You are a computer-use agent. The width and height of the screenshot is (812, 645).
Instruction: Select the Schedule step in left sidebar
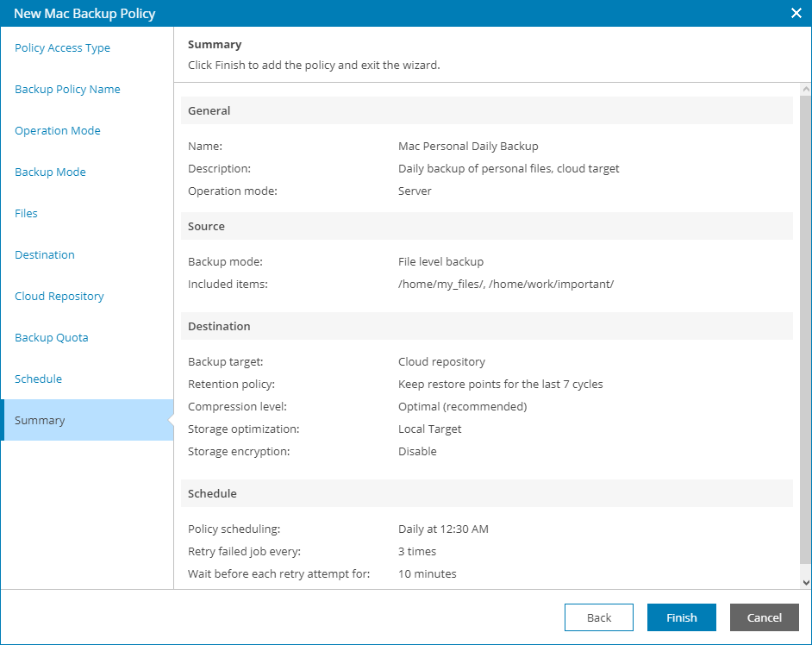click(x=39, y=379)
